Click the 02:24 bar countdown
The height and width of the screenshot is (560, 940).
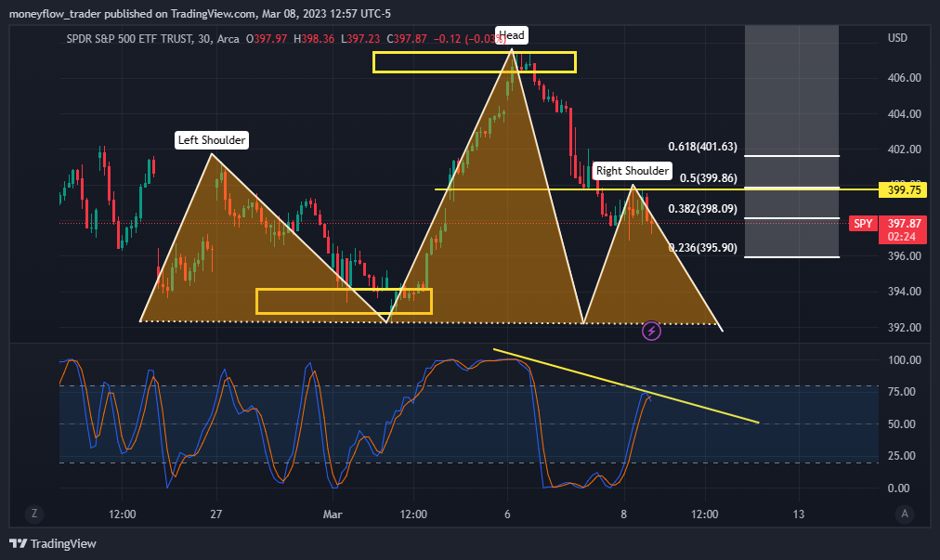[x=902, y=236]
